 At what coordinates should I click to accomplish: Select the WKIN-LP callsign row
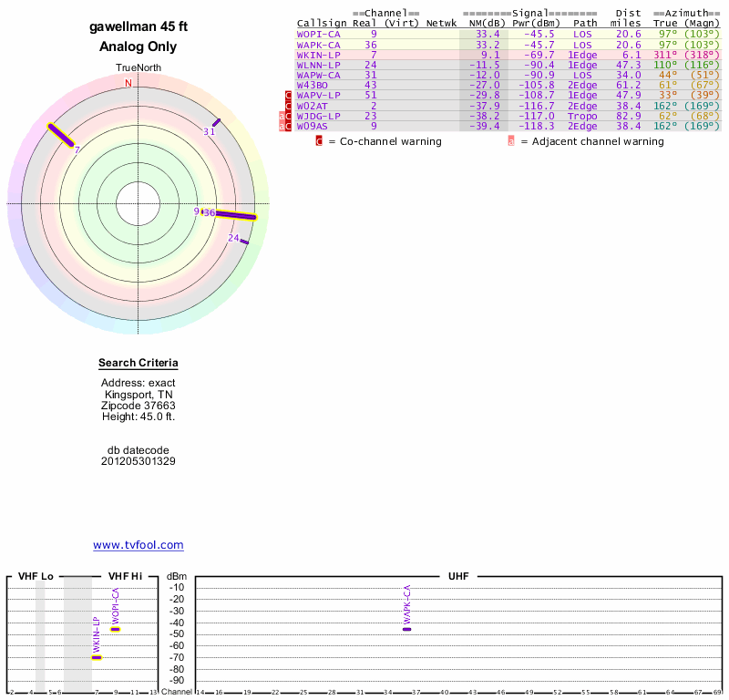[x=318, y=55]
